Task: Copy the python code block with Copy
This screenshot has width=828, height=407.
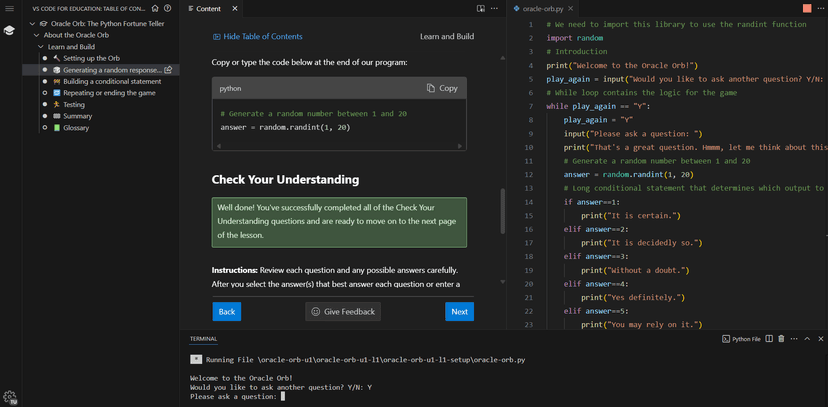Action: point(443,88)
